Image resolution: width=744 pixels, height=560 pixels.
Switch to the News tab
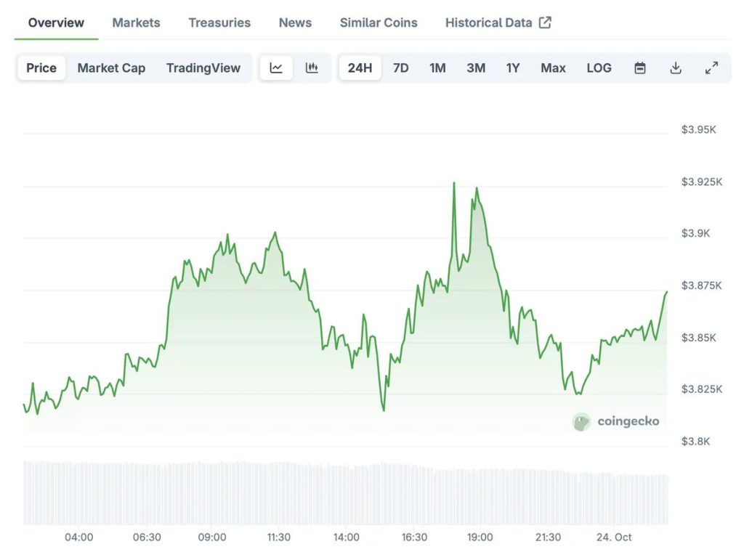294,23
